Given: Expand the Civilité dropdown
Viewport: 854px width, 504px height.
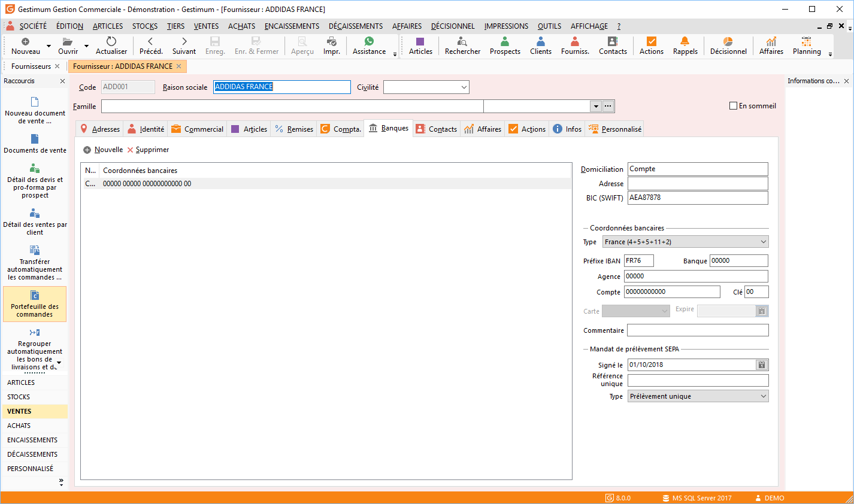Looking at the screenshot, I should click(x=464, y=87).
